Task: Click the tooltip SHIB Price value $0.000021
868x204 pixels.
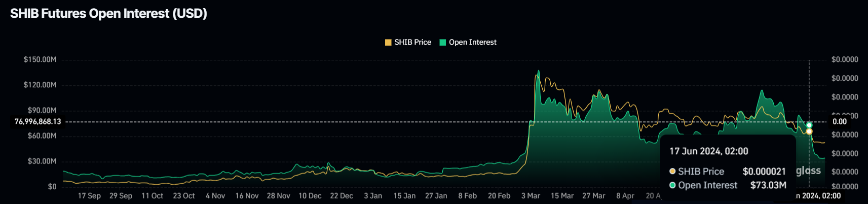Action: tap(764, 172)
